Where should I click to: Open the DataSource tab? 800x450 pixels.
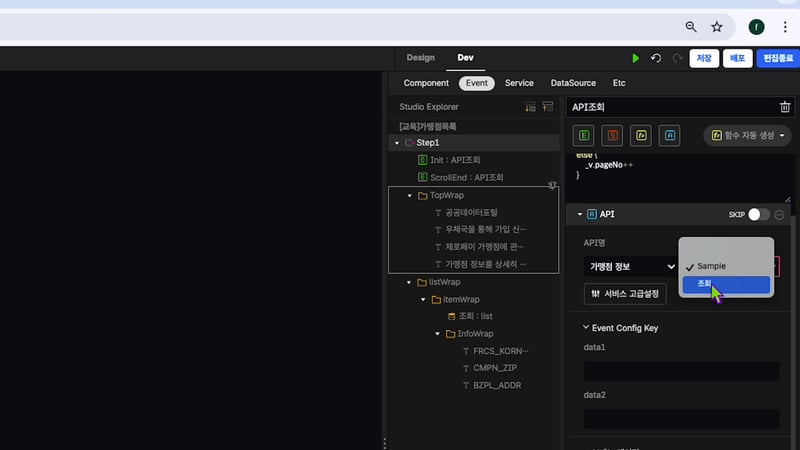[573, 83]
